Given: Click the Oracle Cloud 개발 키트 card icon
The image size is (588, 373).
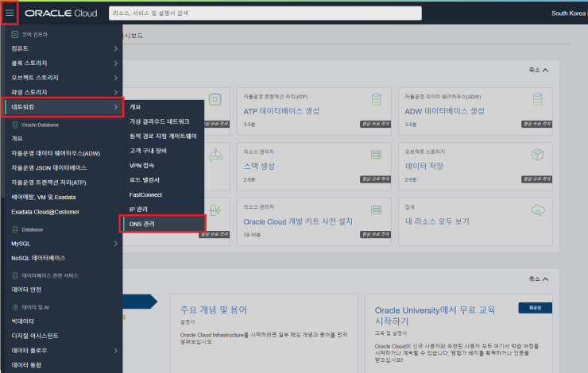Looking at the screenshot, I should pos(377,210).
